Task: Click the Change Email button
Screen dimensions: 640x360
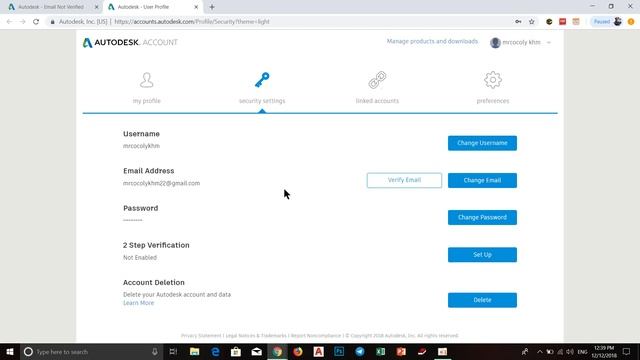Action: pyautogui.click(x=482, y=180)
